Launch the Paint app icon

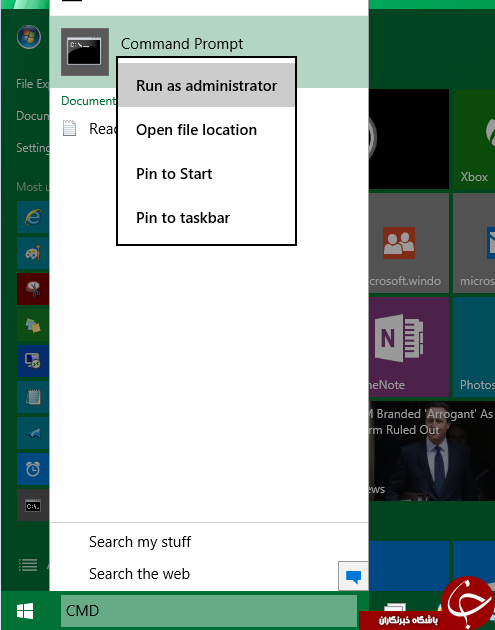33,253
